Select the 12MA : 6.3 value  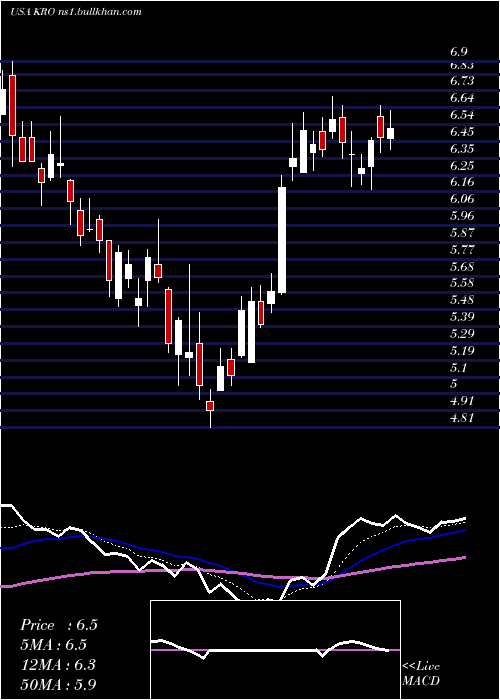(57, 665)
